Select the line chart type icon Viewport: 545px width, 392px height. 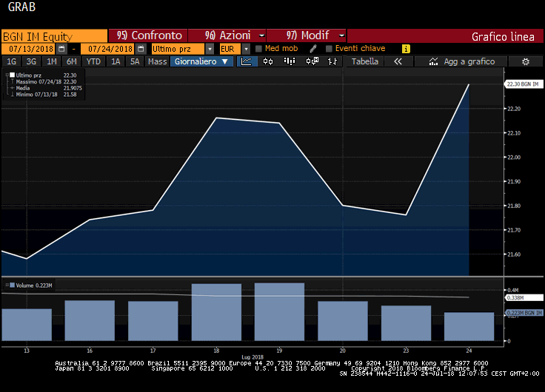(x=247, y=61)
